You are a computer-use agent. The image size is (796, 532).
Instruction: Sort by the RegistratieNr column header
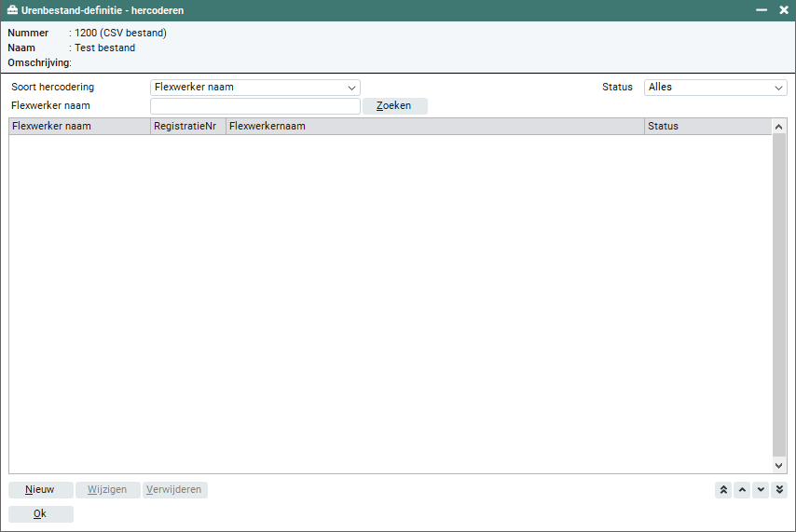pos(187,127)
